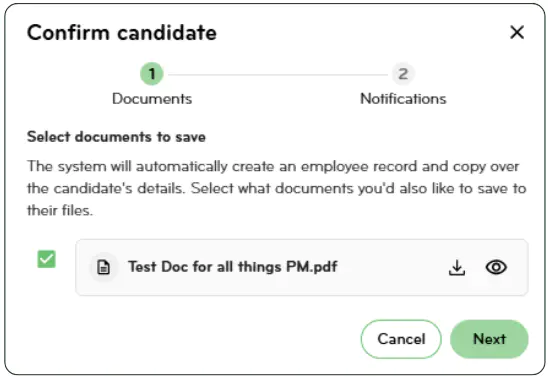This screenshot has width=548, height=377.
Task: Uncheck the Test Doc document checkbox
Action: pos(46,259)
